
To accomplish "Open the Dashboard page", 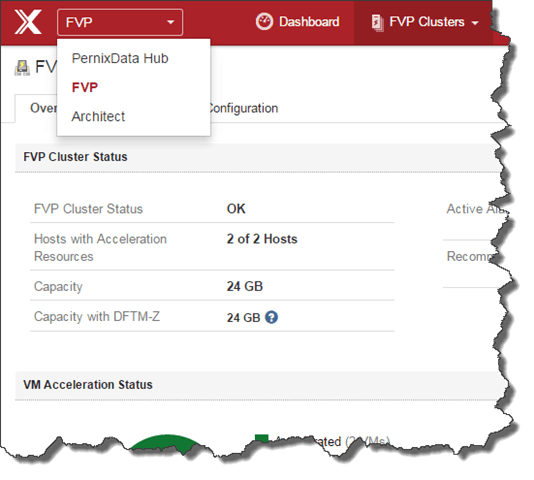I will click(297, 22).
